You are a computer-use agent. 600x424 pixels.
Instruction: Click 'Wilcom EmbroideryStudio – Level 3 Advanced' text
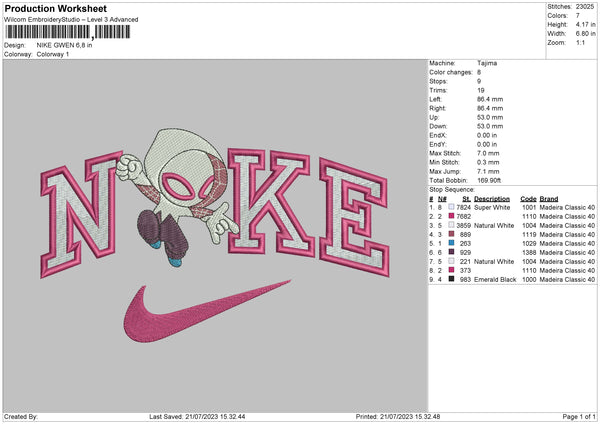tap(71, 20)
